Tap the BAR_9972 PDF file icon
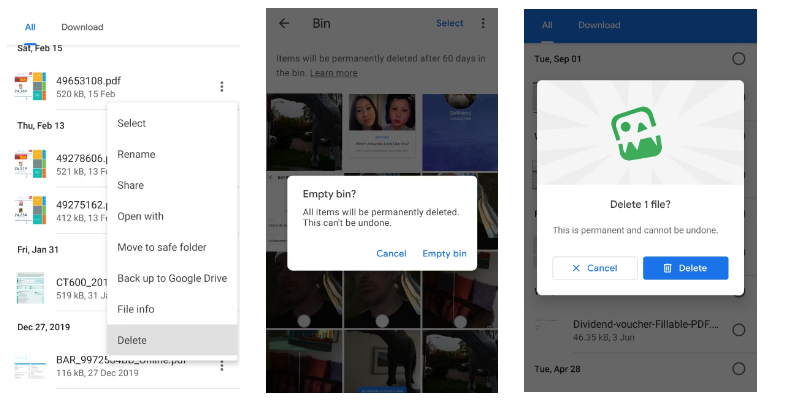The image size is (788, 407). [30, 365]
